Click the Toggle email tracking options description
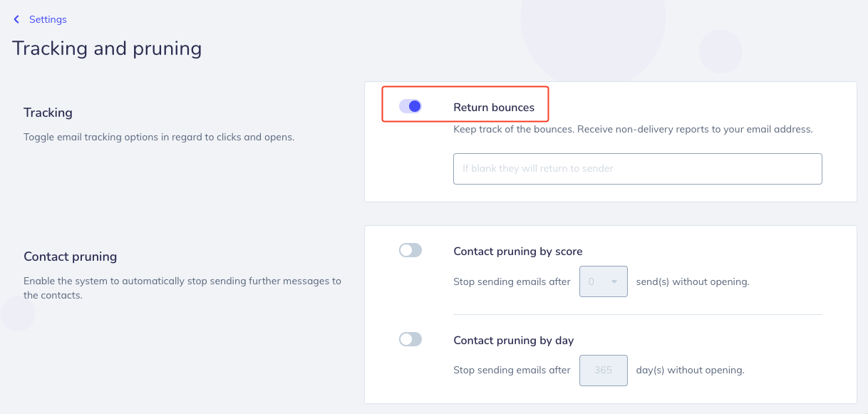This screenshot has height=414, width=868. click(x=159, y=137)
